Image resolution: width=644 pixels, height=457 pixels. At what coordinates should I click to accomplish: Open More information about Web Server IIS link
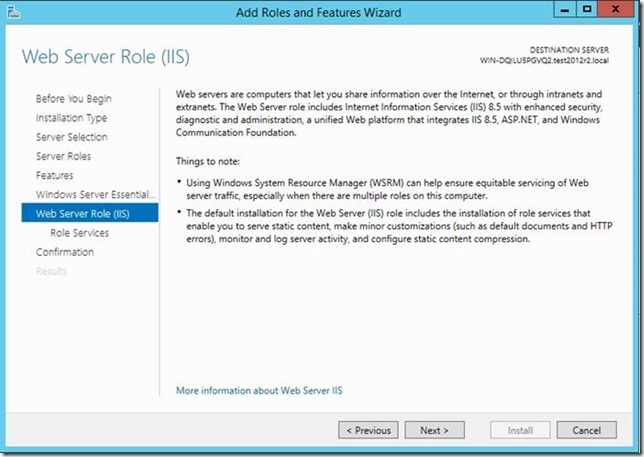[259, 390]
